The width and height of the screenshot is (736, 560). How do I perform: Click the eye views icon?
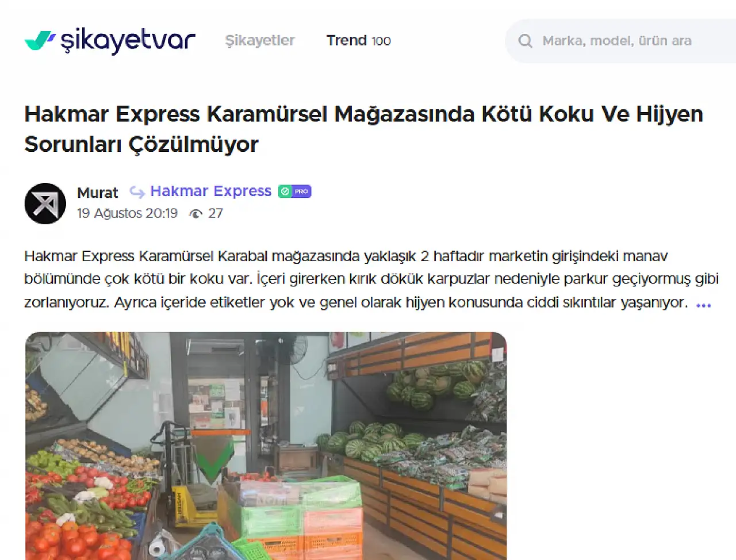tap(195, 214)
